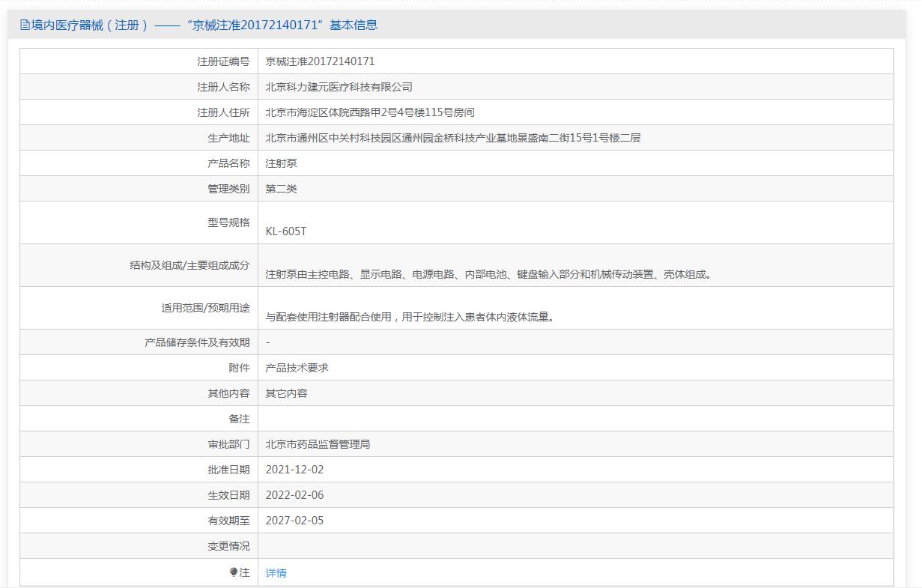Click the 适用范围/预期用途 label

(205, 308)
